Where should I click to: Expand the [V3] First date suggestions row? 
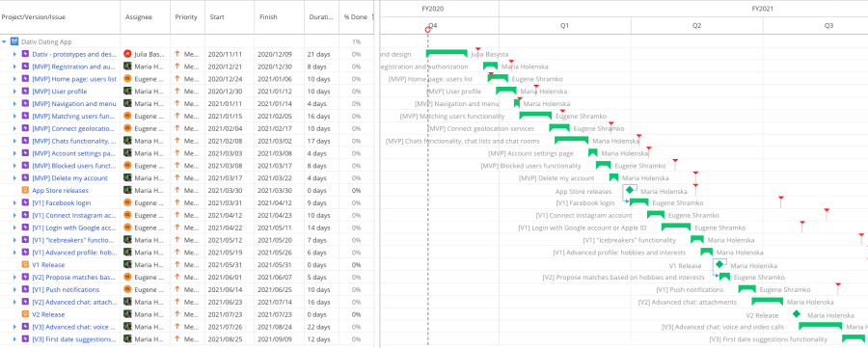point(14,339)
